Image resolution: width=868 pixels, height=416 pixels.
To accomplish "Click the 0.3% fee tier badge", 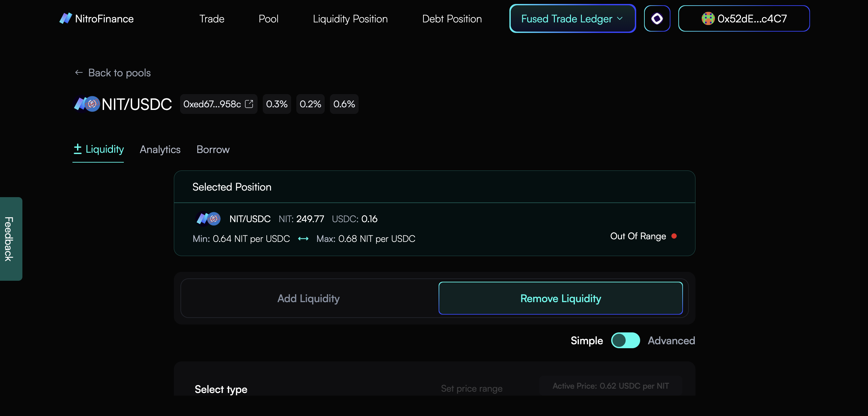I will click(277, 104).
